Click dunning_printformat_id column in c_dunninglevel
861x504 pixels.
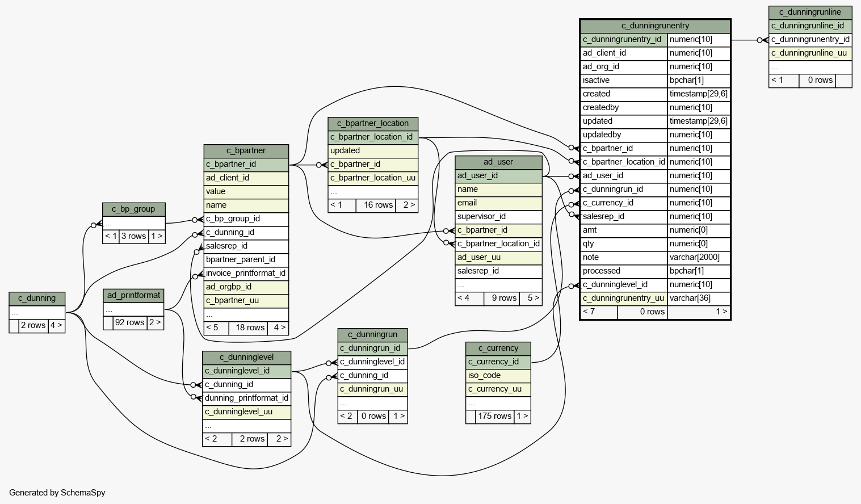click(x=246, y=398)
